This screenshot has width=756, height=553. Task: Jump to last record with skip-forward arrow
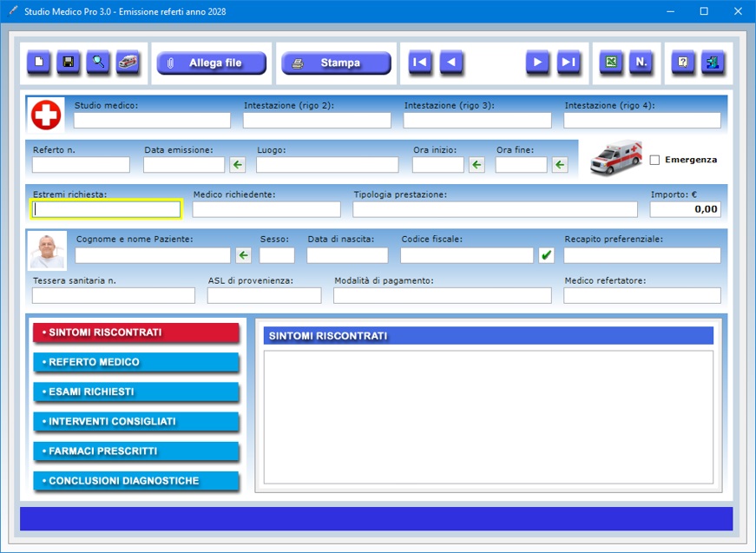(x=569, y=63)
